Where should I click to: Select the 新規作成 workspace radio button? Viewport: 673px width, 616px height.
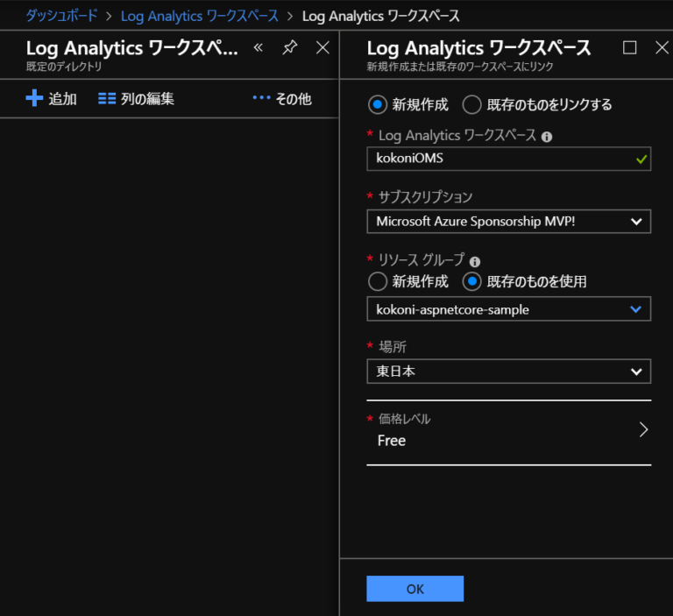point(378,105)
